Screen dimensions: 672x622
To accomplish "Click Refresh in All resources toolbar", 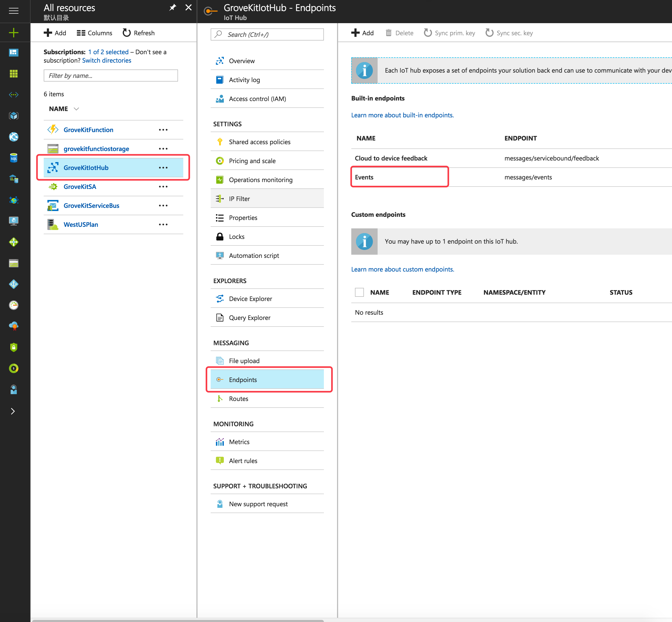I will [139, 33].
